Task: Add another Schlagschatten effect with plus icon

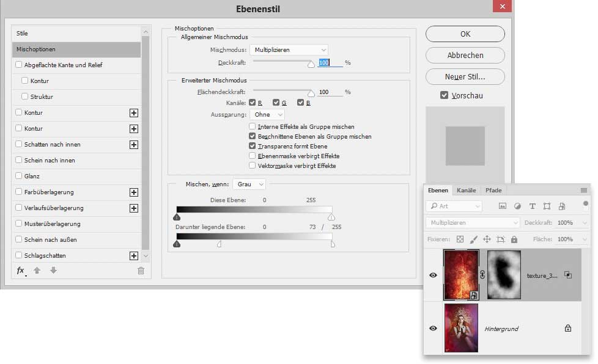Action: coord(134,256)
